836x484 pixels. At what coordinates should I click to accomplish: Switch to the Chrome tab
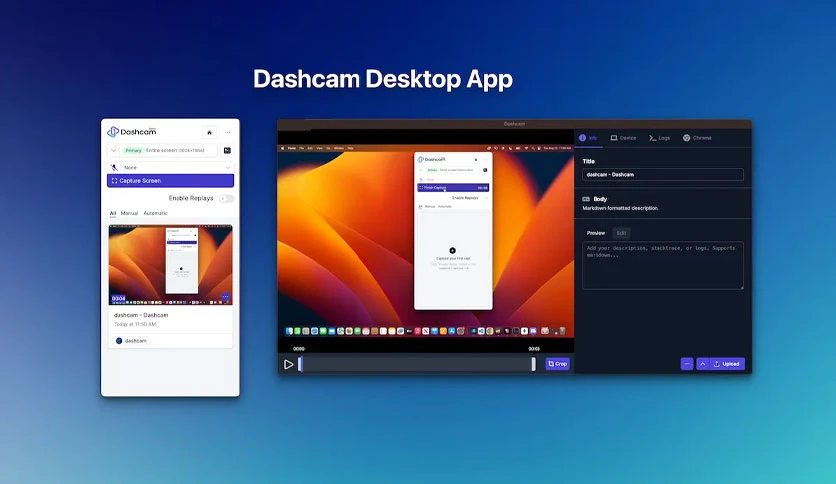click(697, 138)
